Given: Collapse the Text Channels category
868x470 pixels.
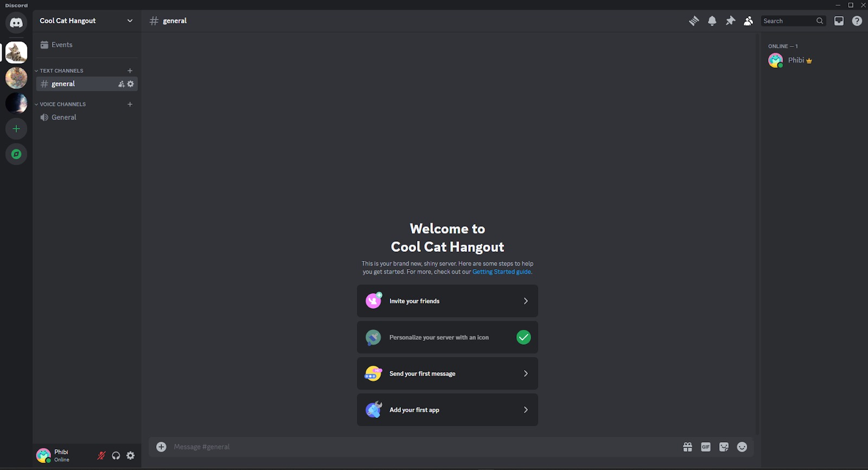Looking at the screenshot, I should click(x=61, y=71).
